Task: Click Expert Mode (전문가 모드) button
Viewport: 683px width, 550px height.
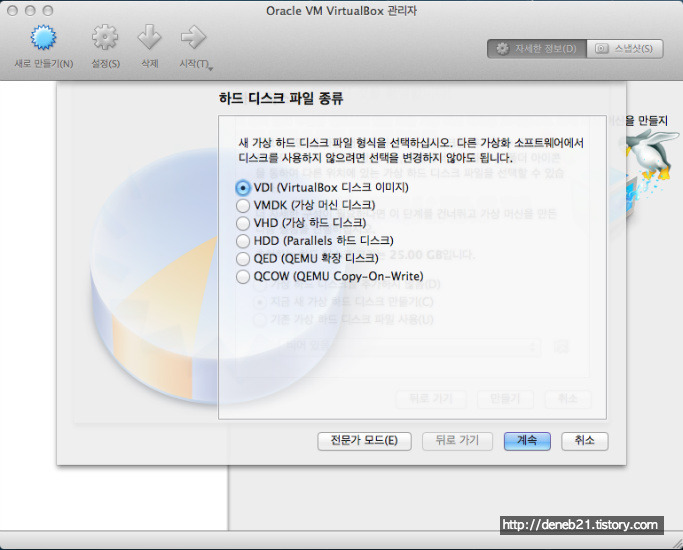Action: [364, 441]
